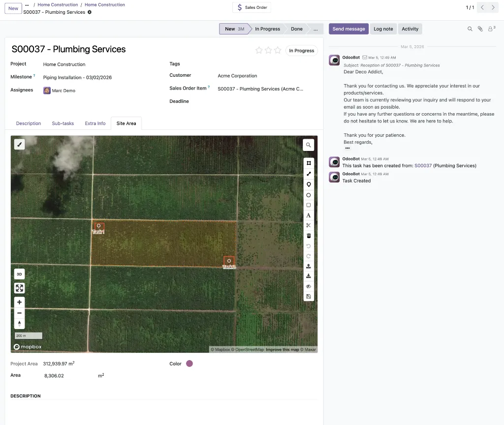Click the Task 1 marker on the map
504x425 pixels.
coord(99,226)
